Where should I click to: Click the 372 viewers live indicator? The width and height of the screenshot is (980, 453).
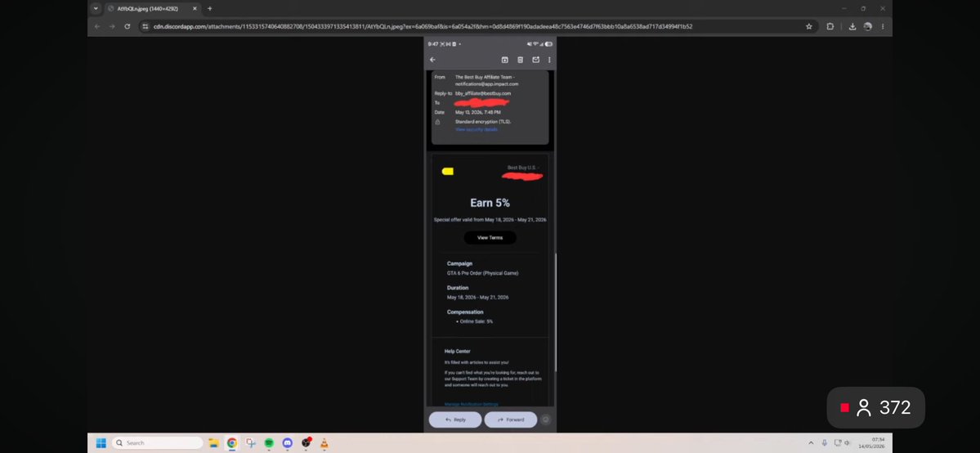[x=875, y=408]
